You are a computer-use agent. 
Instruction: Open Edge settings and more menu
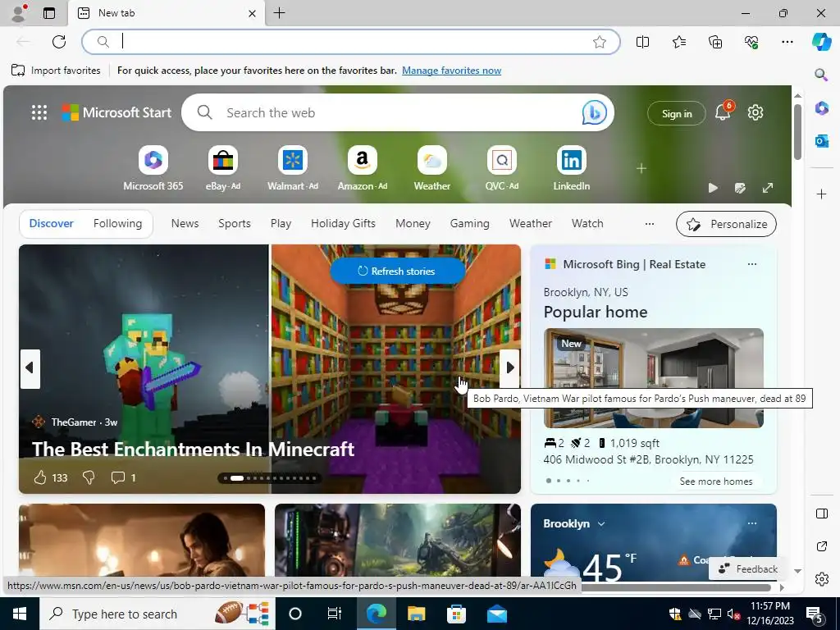click(787, 42)
